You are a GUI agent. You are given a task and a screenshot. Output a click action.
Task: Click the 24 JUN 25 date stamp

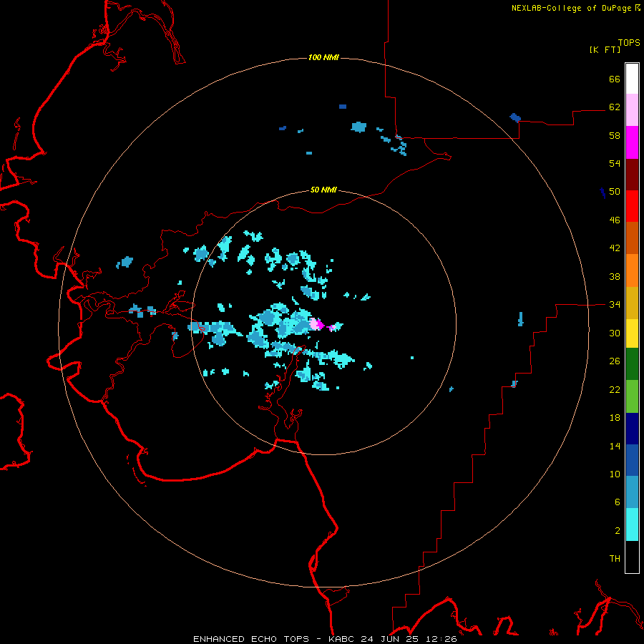(390, 639)
